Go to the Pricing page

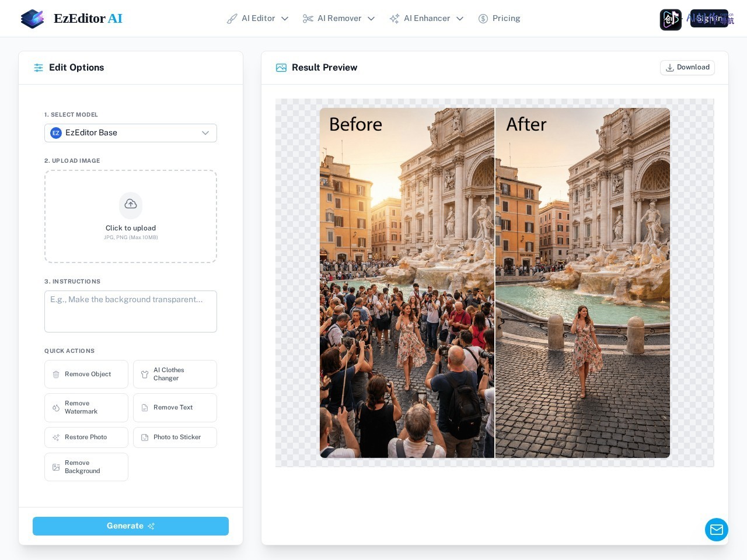[500, 19]
